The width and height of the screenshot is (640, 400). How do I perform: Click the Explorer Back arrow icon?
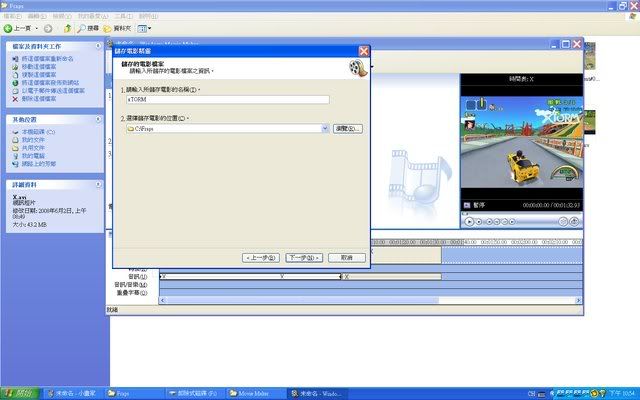(x=9, y=28)
